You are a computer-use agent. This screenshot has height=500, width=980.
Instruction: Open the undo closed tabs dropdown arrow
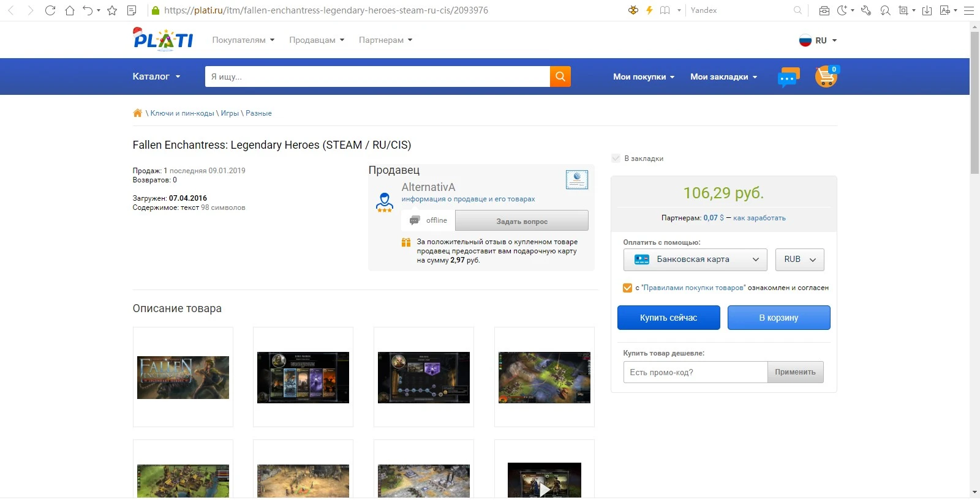coord(99,10)
